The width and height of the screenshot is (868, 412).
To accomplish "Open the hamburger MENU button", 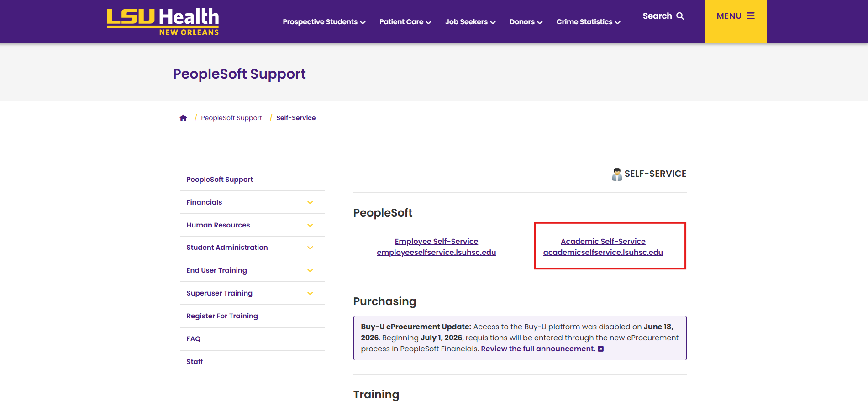I will 736,21.
